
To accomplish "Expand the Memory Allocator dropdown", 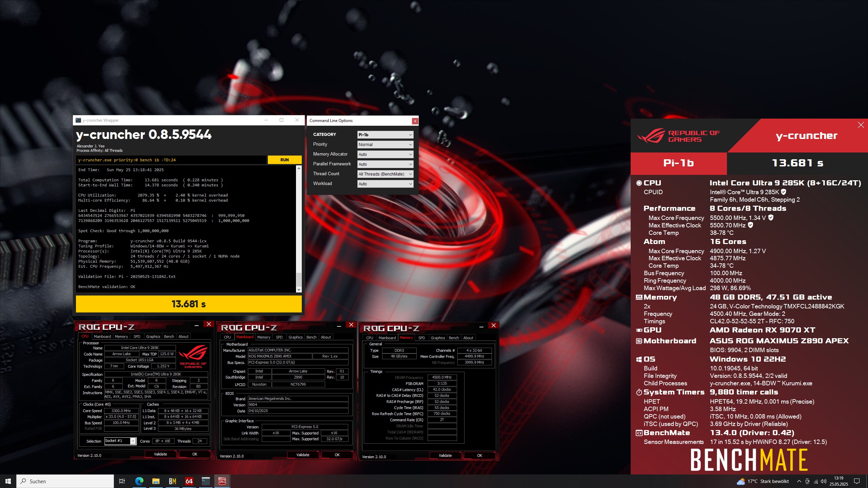I will click(x=385, y=155).
